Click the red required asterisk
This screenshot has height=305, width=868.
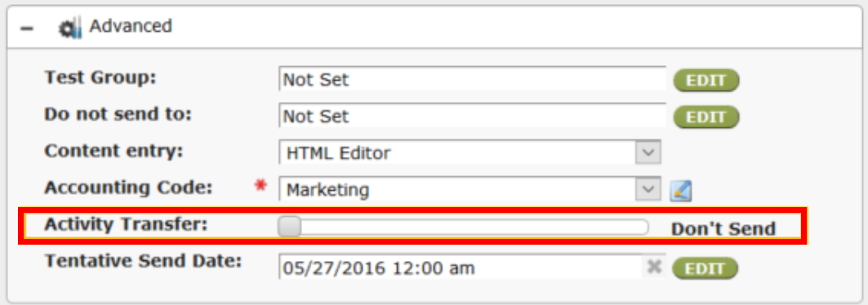tap(260, 186)
